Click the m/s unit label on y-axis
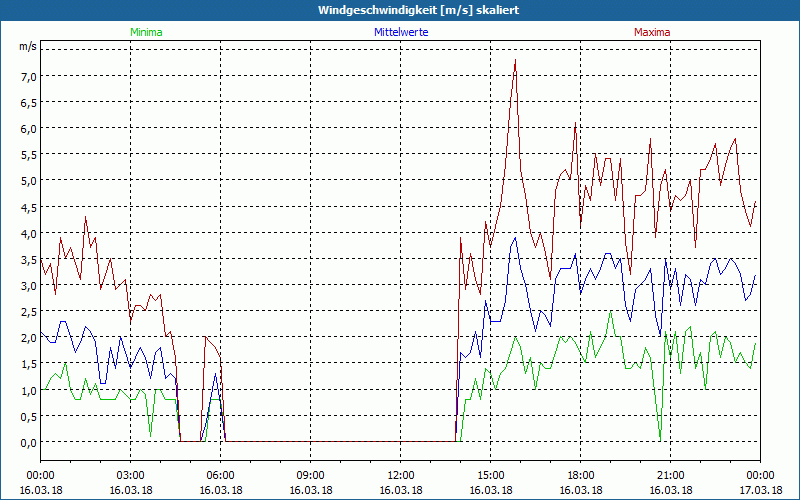Image resolution: width=800 pixels, height=500 pixels. click(27, 46)
